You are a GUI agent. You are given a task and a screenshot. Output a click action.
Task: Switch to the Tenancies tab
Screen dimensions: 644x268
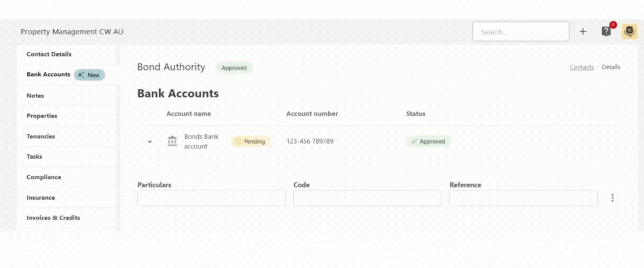coord(41,136)
